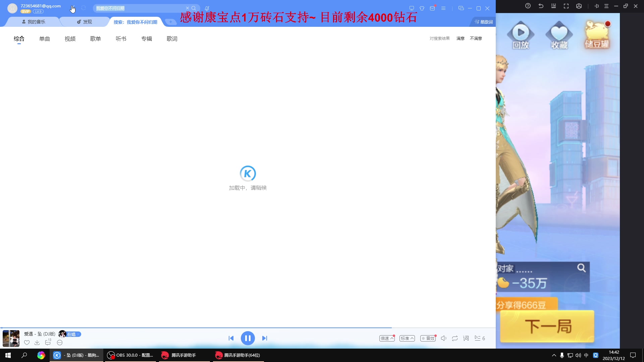Rate search results as 不满意
This screenshot has height=362, width=644.
pyautogui.click(x=476, y=39)
